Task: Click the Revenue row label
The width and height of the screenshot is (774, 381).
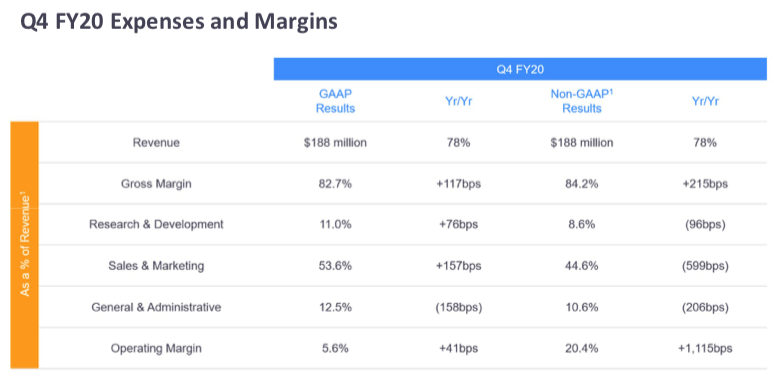Action: coord(156,143)
